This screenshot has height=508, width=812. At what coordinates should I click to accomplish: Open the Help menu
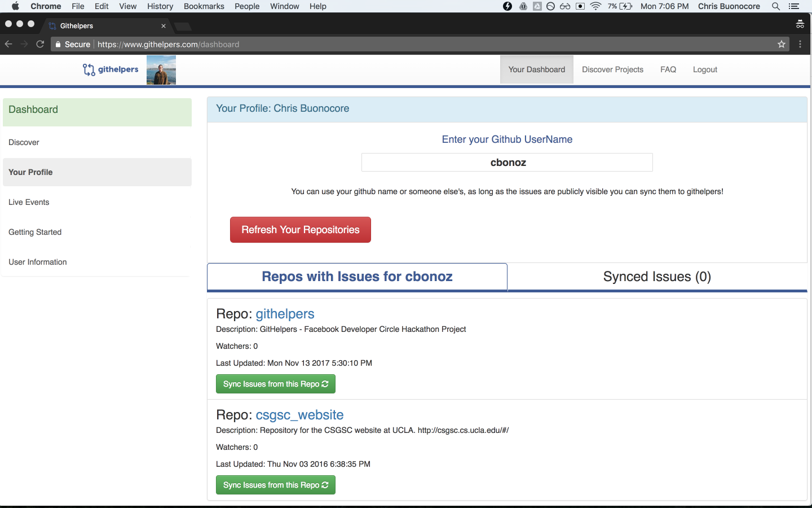pyautogui.click(x=318, y=6)
